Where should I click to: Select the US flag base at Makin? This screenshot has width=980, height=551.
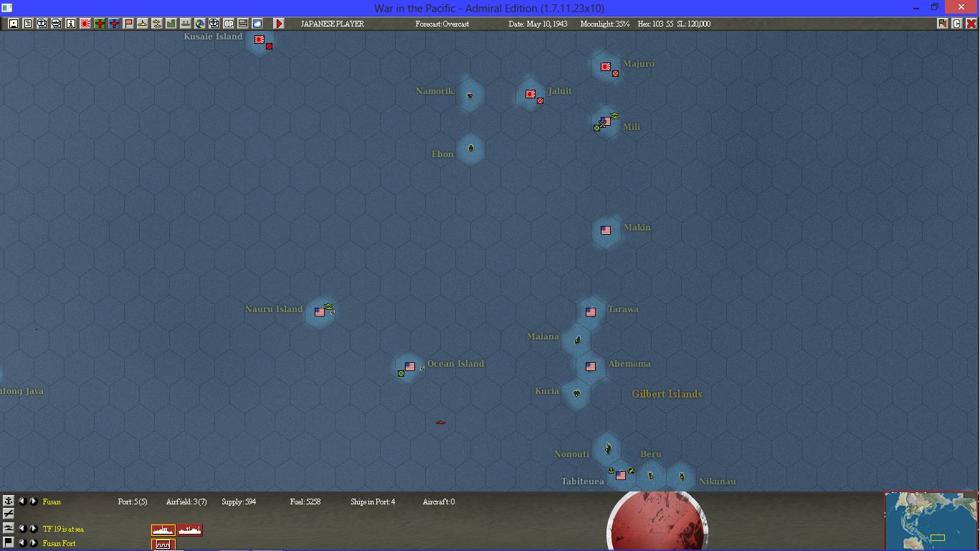[x=606, y=230]
